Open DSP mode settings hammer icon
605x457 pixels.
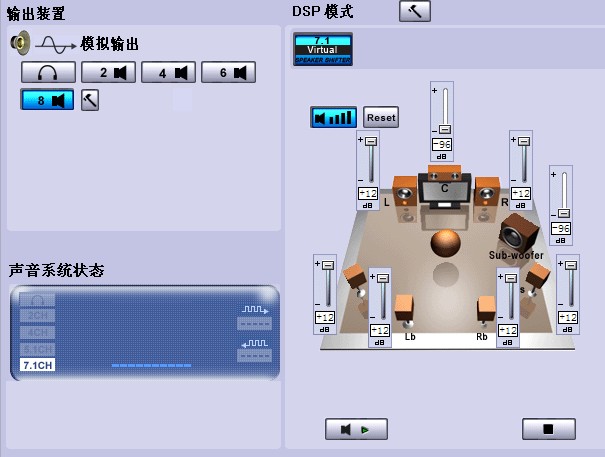tap(414, 11)
